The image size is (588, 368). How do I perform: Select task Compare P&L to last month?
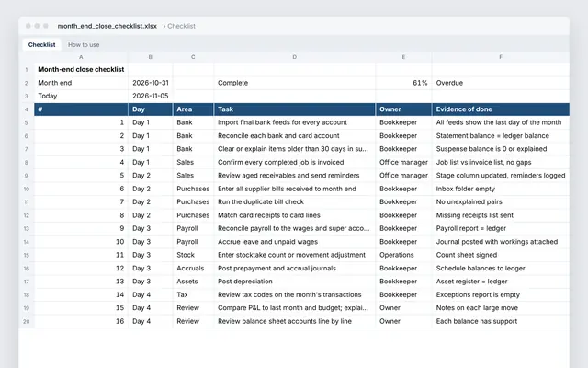[x=294, y=308]
